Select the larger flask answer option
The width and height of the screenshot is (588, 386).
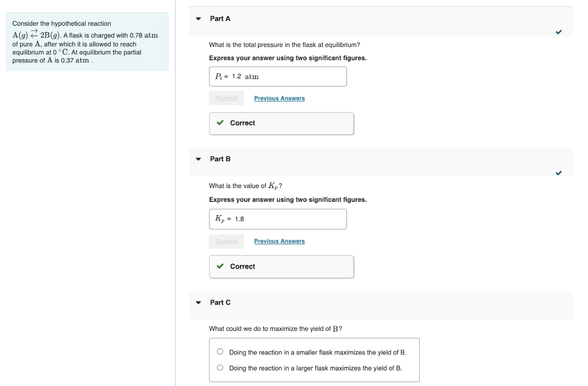[220, 368]
